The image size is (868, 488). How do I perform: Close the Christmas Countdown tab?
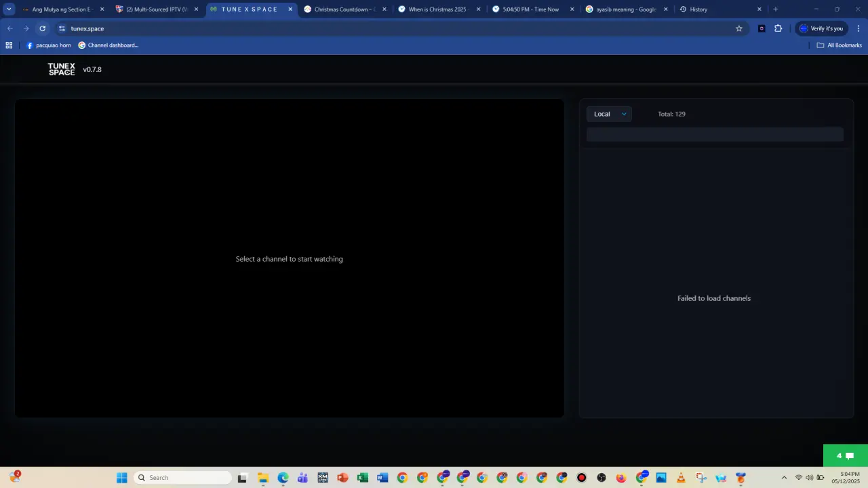pyautogui.click(x=384, y=9)
